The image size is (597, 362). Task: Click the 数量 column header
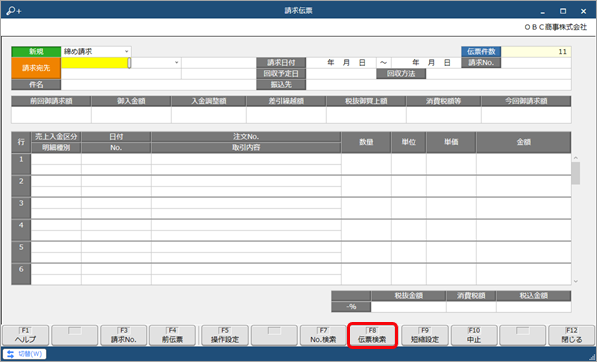(366, 142)
